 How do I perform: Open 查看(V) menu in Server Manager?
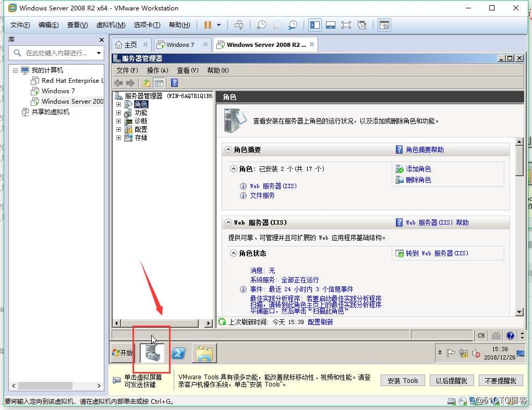(188, 70)
